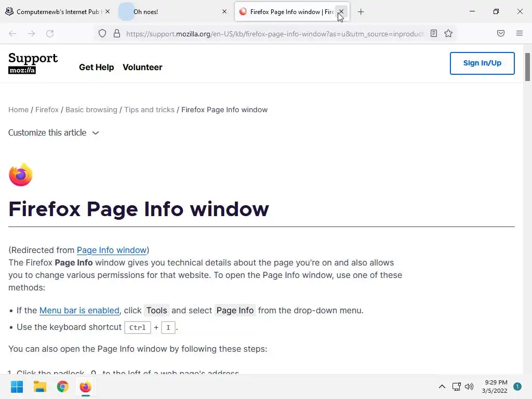Open the Save to Pocket icon
Image resolution: width=532 pixels, height=399 pixels.
click(501, 33)
